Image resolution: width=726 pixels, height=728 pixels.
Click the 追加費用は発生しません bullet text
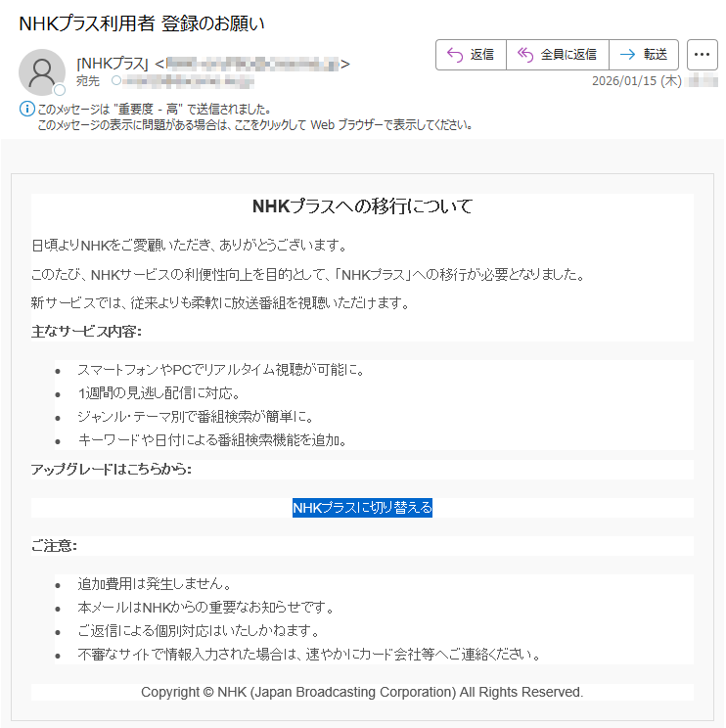(x=155, y=584)
